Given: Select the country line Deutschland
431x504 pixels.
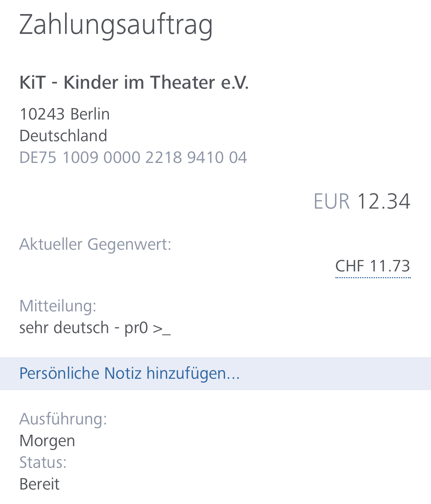Looking at the screenshot, I should coord(63,136).
